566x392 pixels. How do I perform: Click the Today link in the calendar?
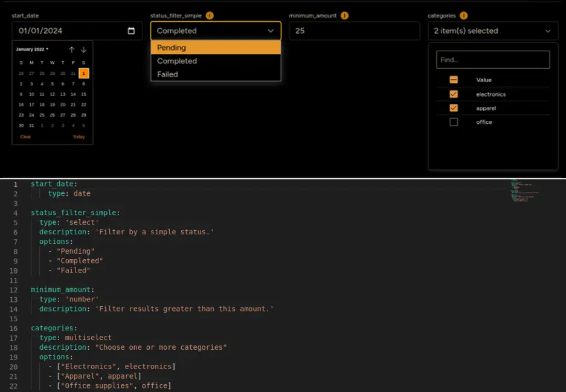coord(79,137)
